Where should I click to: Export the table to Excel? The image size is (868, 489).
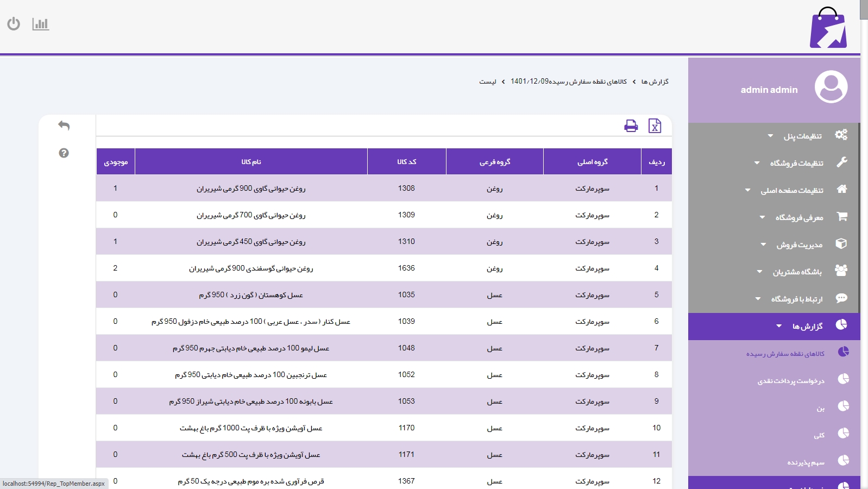tap(655, 126)
